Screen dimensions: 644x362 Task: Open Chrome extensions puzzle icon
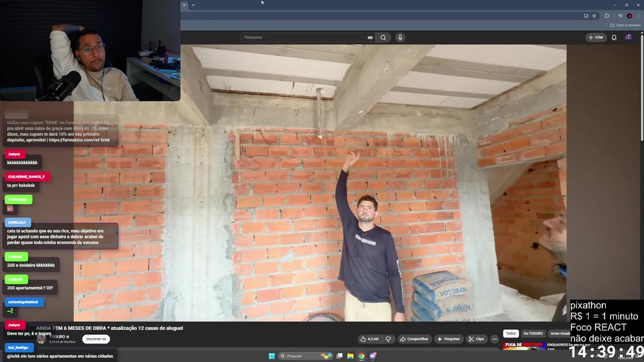[x=607, y=16]
